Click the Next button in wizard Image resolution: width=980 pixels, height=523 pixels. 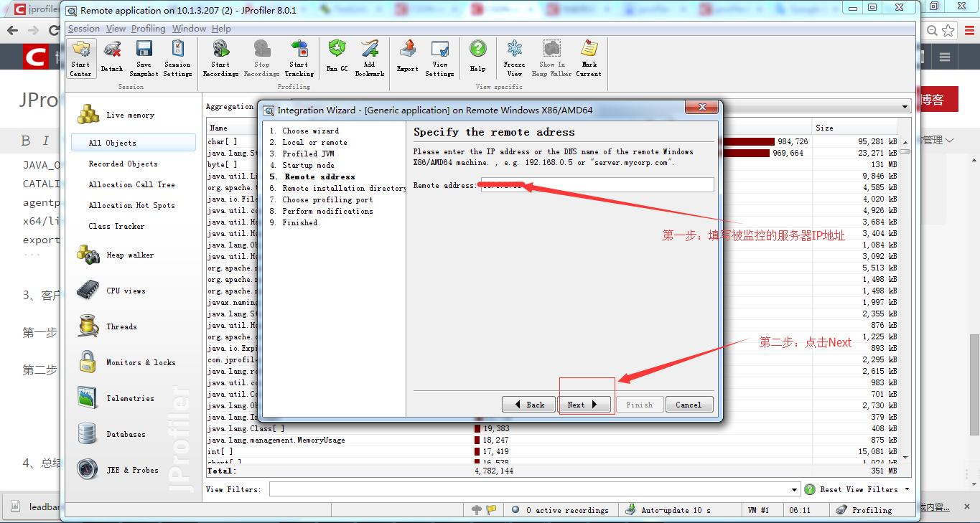(x=584, y=405)
